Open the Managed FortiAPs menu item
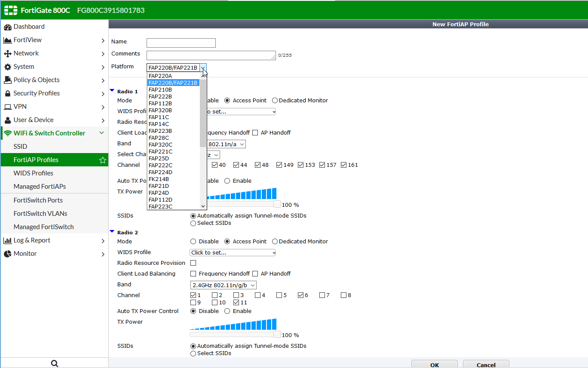588x368 pixels. click(x=40, y=187)
